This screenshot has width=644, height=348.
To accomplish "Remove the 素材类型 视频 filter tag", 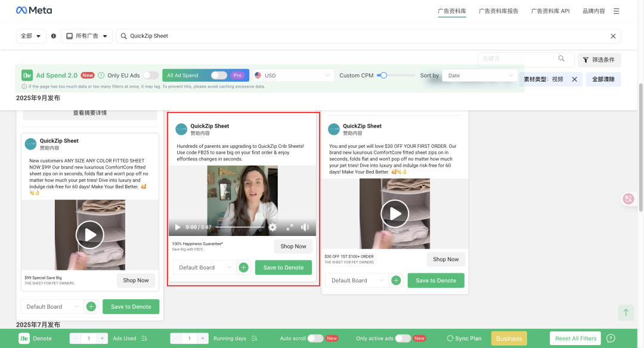I will click(574, 79).
